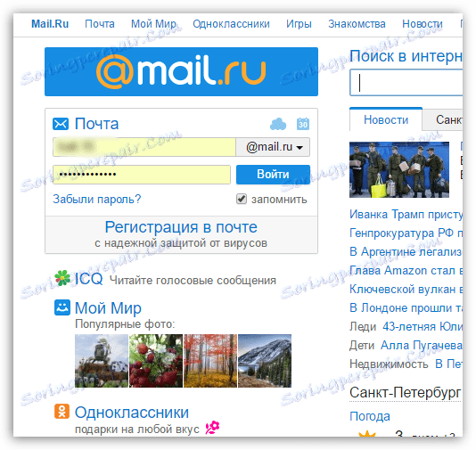Open the Недвижимость news category
476x450 pixels.
389,364
